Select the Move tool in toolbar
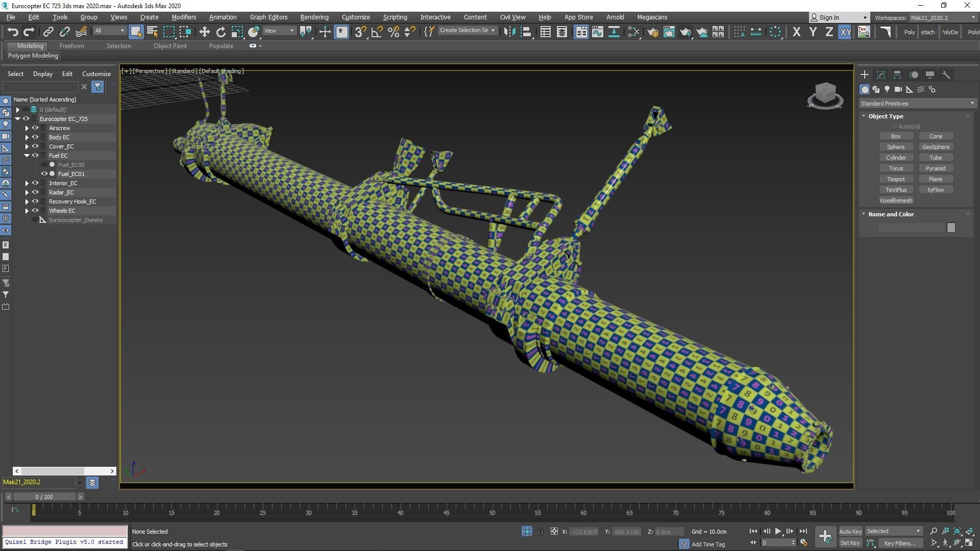Viewport: 980px width, 551px height. pos(204,32)
